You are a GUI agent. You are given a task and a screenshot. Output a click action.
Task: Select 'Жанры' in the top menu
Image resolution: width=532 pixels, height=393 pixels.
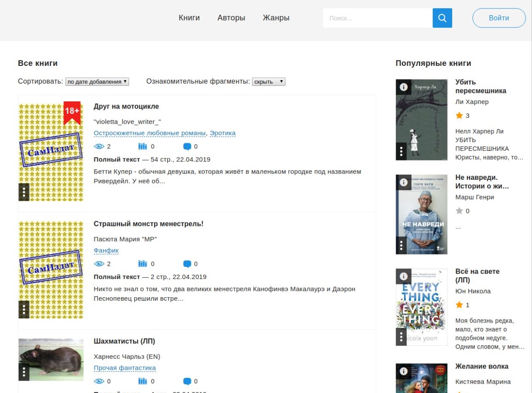pyautogui.click(x=276, y=18)
